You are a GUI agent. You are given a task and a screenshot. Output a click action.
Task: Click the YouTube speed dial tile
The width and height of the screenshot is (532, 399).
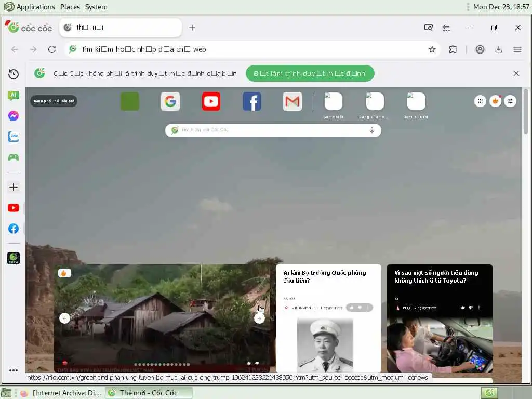coord(211,101)
